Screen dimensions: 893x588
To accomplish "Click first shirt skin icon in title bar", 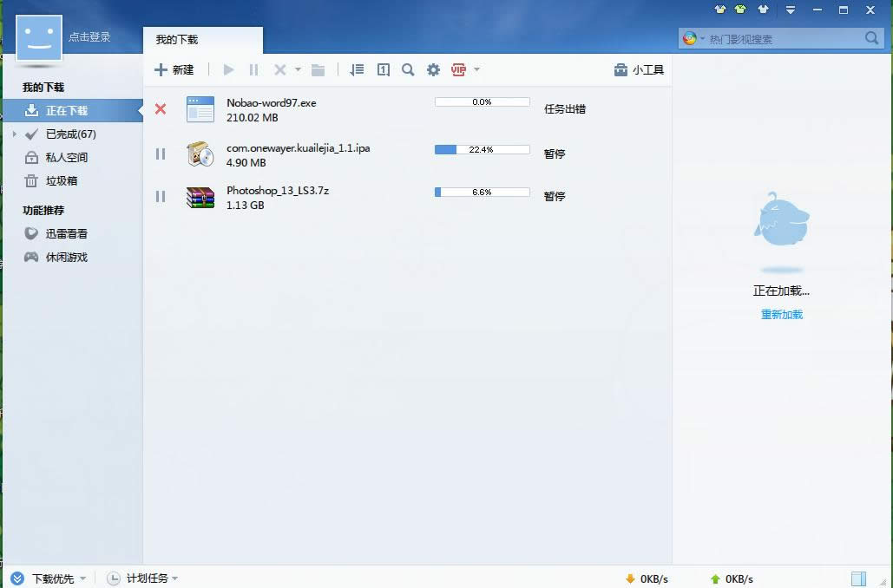I will tap(720, 10).
